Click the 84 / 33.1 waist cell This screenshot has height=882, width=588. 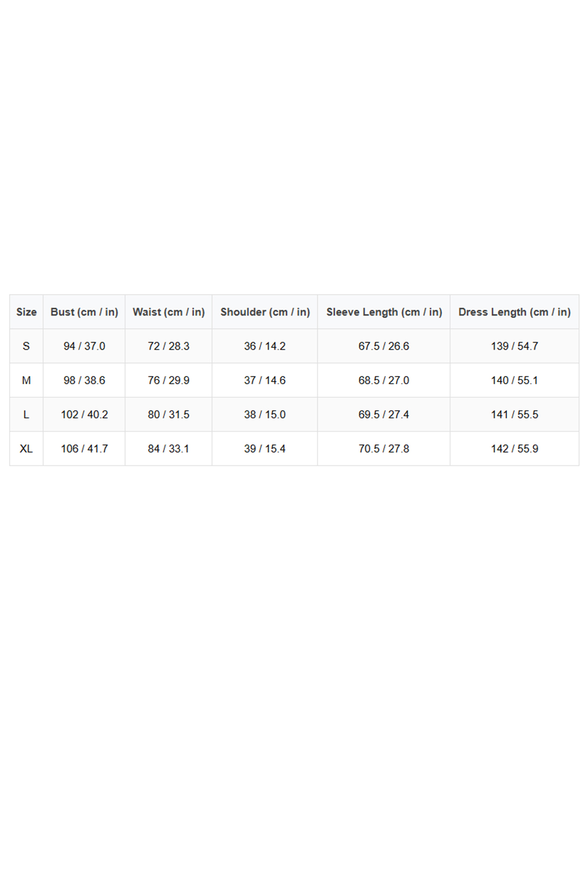(x=169, y=449)
